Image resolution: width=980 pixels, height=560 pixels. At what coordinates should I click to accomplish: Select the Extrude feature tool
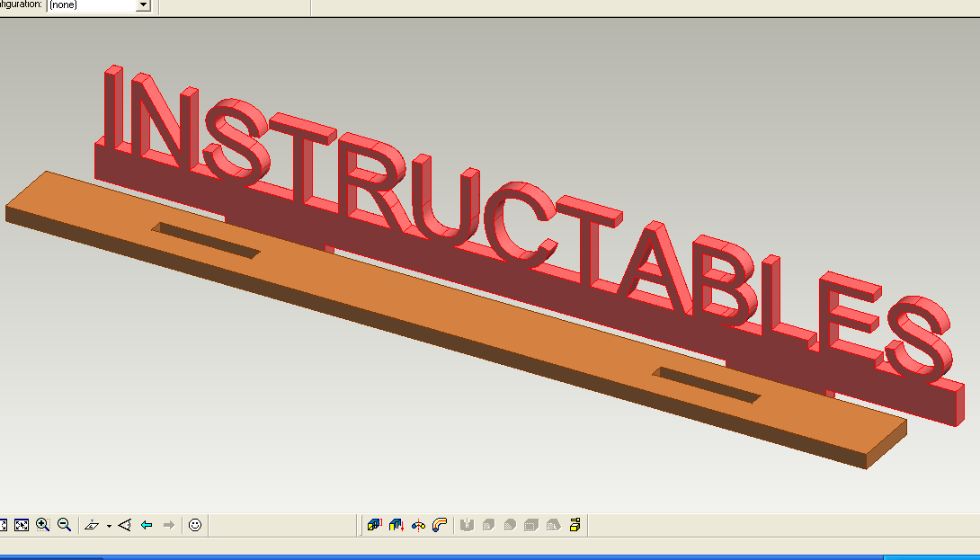point(374,525)
